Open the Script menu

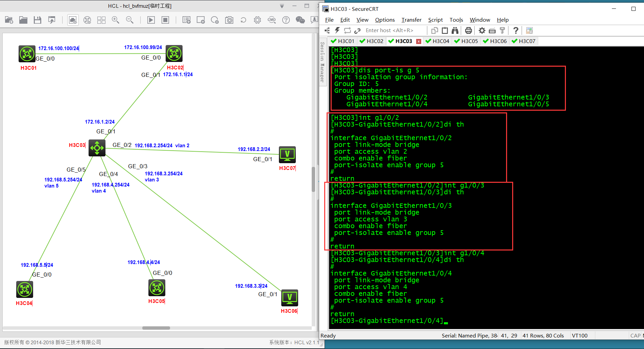click(x=435, y=20)
